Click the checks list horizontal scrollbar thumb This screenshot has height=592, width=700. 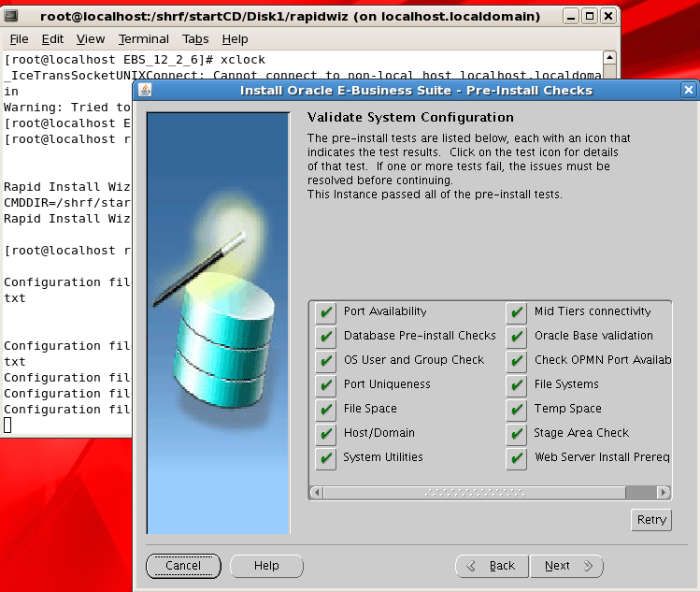[x=475, y=492]
